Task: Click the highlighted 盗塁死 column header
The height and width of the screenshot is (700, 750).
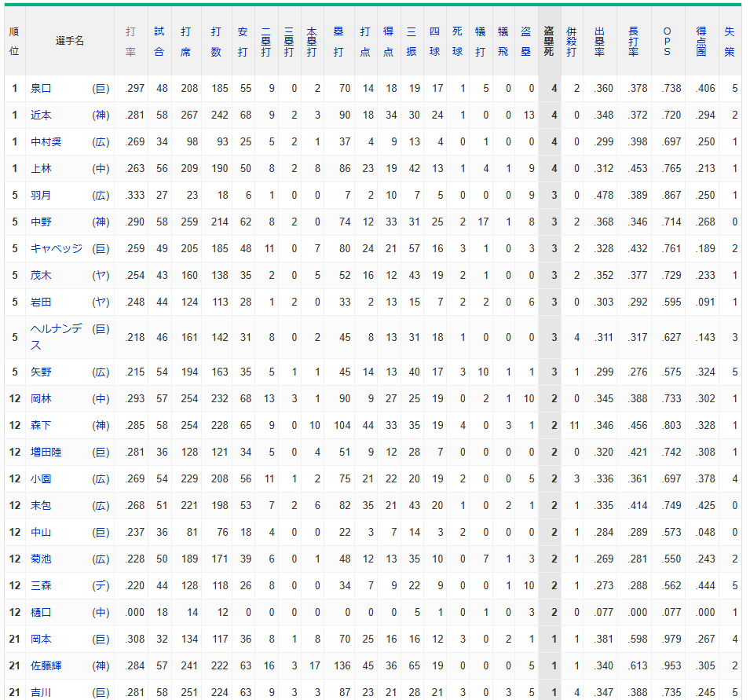Action: point(549,42)
